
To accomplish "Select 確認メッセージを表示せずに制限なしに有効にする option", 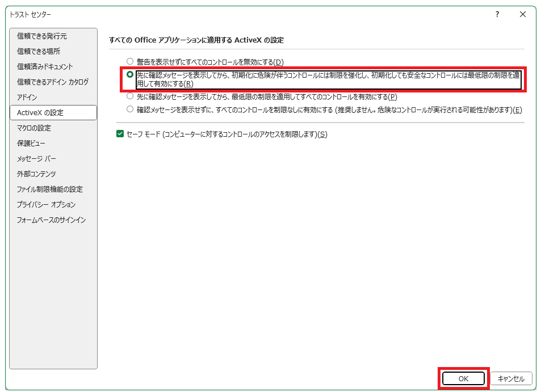I will (131, 109).
